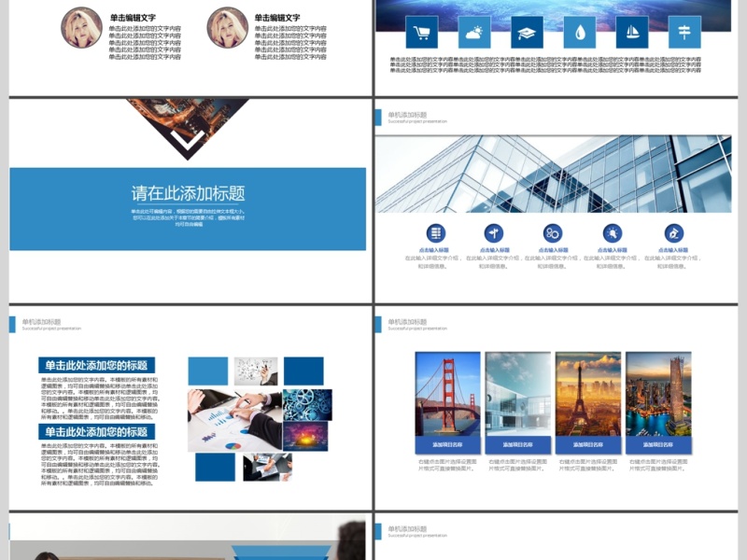Image resolution: width=747 pixels, height=560 pixels.
Task: Select the water drop icon
Action: coord(579,32)
